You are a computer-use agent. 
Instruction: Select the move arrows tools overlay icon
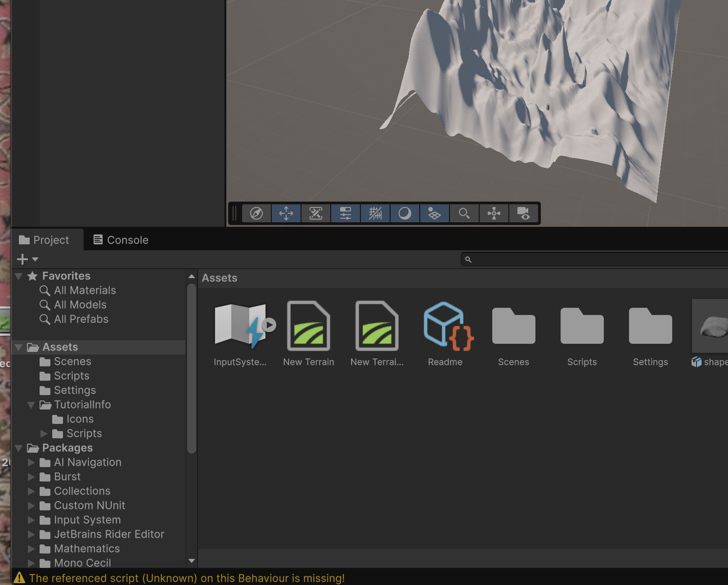[286, 213]
